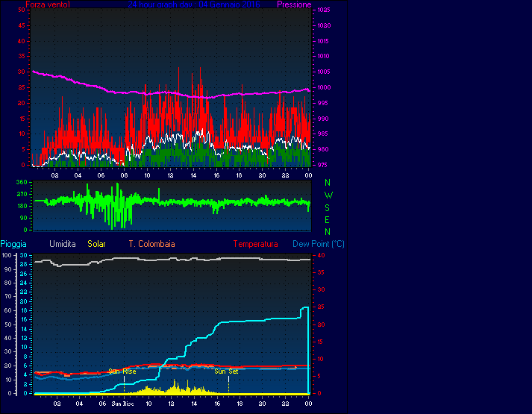
Task: Click the '22' hour label under the bottom graph
Action: pos(285,404)
